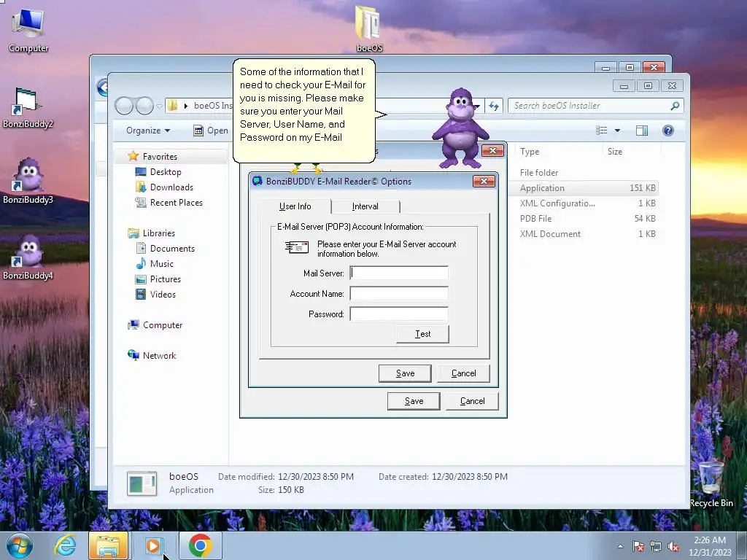This screenshot has height=560, width=747.
Task: Click in the Account Name field
Action: (x=399, y=293)
